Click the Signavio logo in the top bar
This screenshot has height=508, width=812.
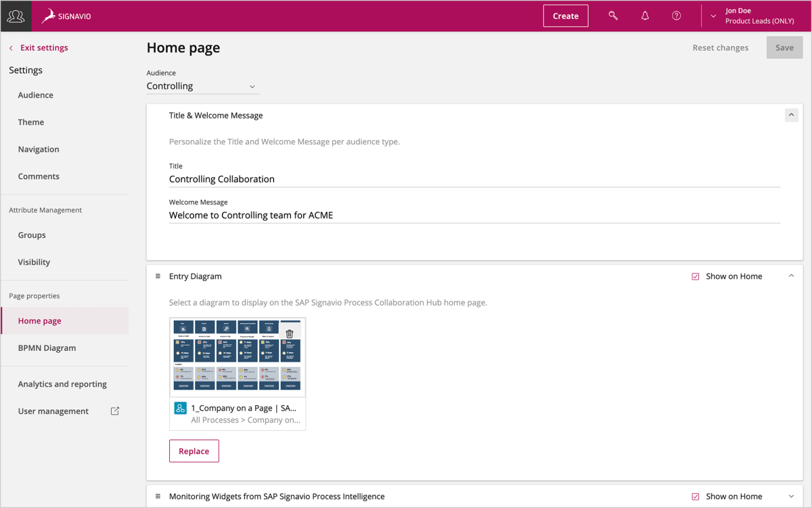pyautogui.click(x=66, y=15)
